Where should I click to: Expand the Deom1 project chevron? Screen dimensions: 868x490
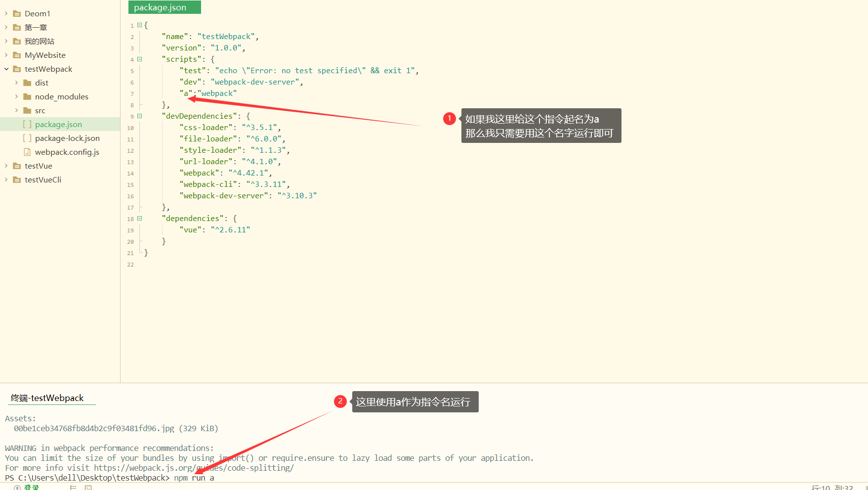pos(6,14)
